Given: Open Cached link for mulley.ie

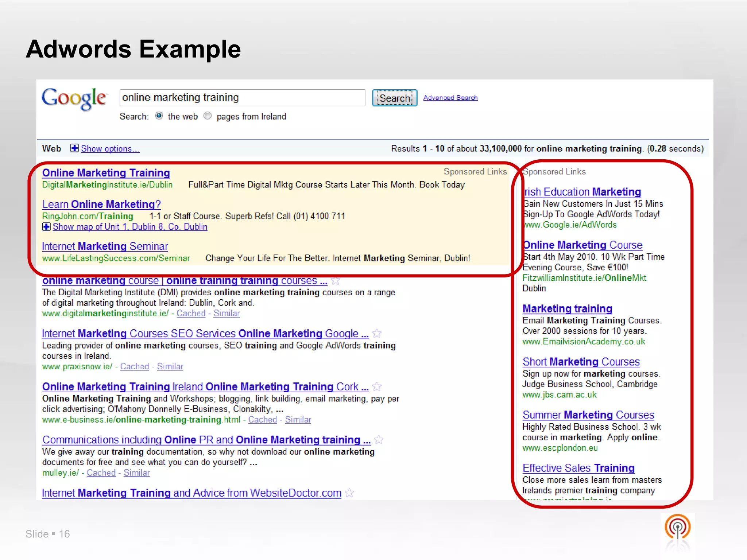Looking at the screenshot, I should 101,473.
